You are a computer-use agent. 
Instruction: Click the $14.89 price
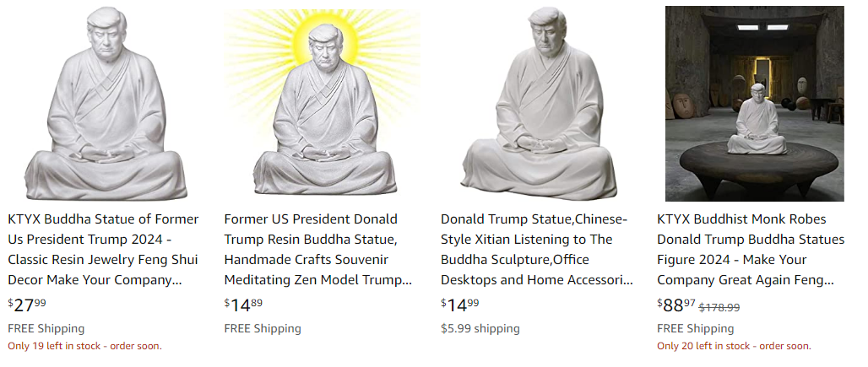click(x=243, y=305)
